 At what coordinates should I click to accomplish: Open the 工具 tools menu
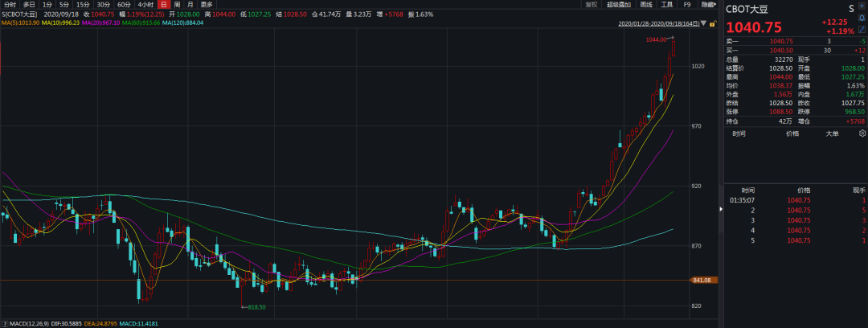pyautogui.click(x=666, y=5)
